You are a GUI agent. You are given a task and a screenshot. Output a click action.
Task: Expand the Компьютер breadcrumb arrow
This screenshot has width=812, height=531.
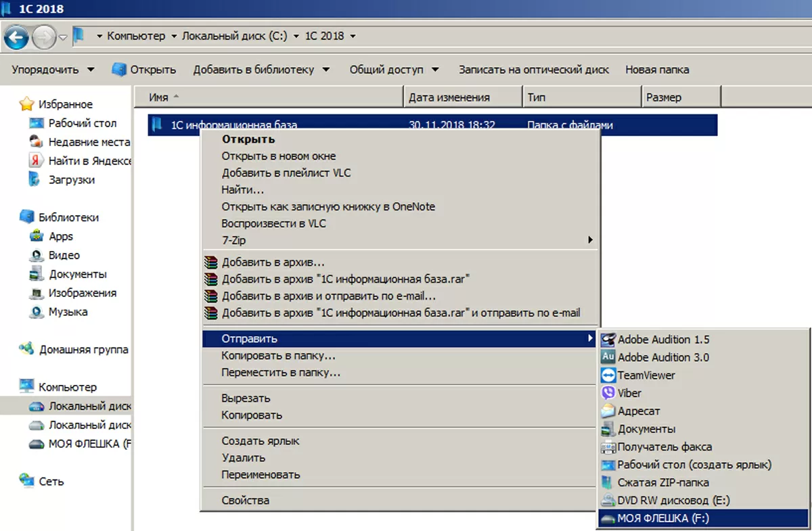click(174, 36)
